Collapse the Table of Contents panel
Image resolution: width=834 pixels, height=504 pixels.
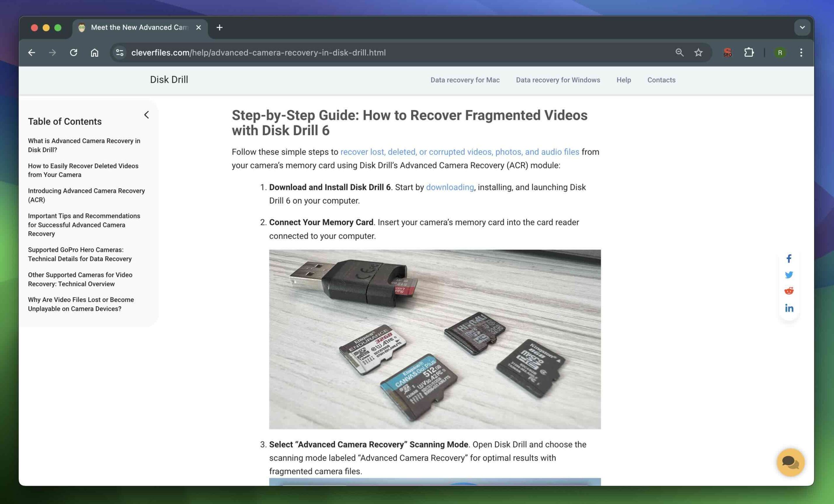point(146,115)
